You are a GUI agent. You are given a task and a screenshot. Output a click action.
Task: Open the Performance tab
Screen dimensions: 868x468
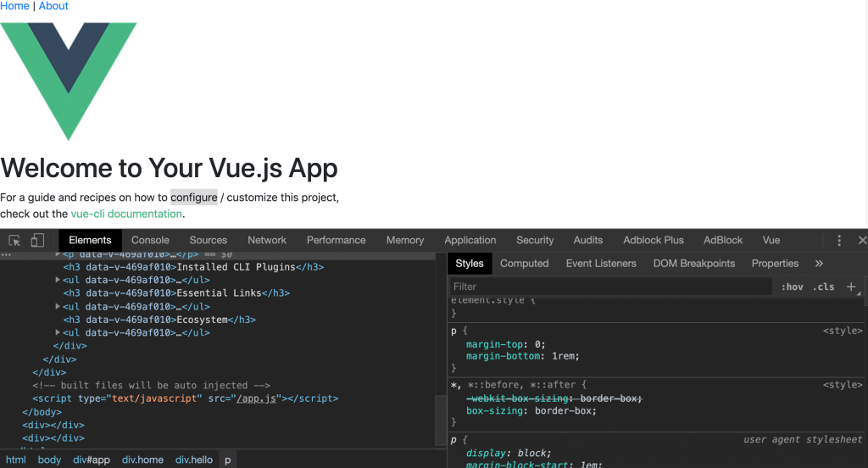[x=336, y=241]
